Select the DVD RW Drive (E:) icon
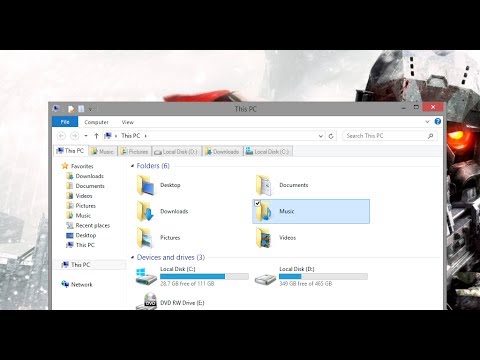 [x=146, y=301]
